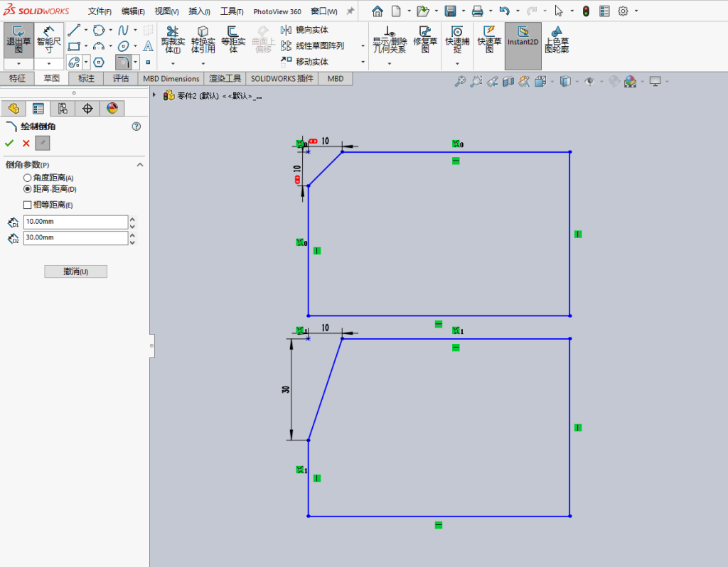Confirm the chamfer with green checkmark
Viewport: 728px width, 567px height.
9,143
